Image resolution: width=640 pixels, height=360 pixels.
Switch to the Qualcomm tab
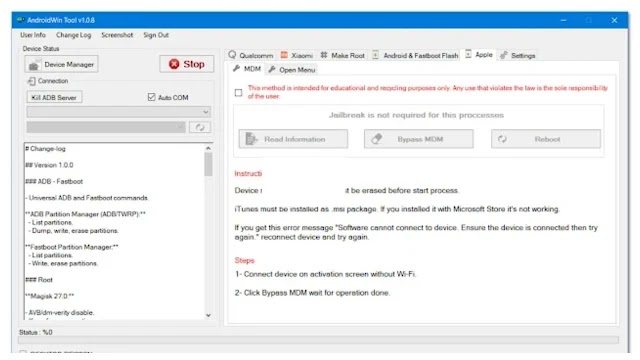251,55
